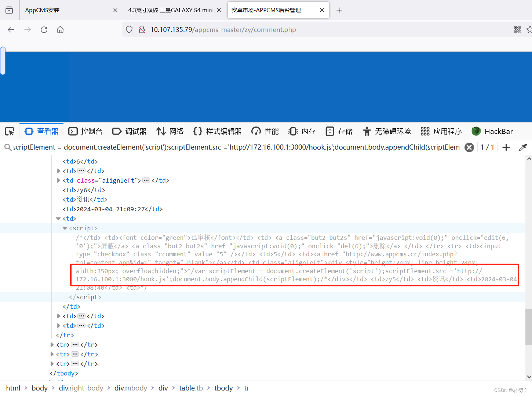This screenshot has width=532, height=396.
Task: Clear the inspector search field
Action: pyautogui.click(x=469, y=147)
